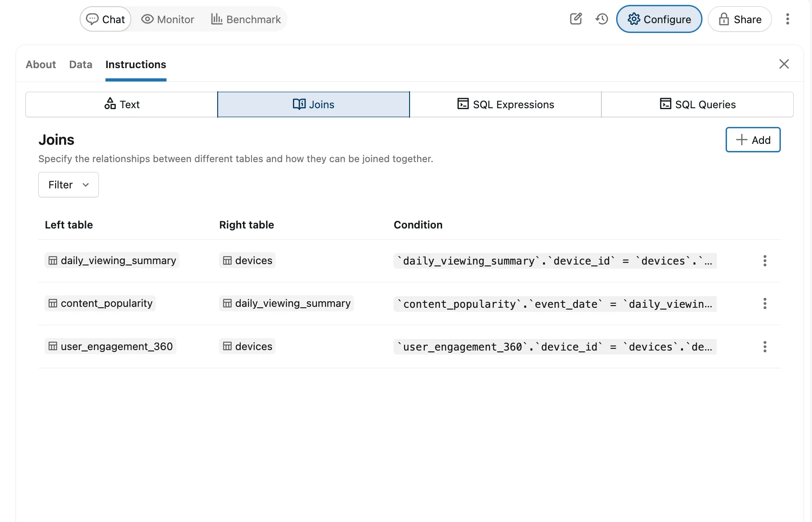Click the content_popularity event_date condition
The height and width of the screenshot is (522, 812).
[555, 304]
